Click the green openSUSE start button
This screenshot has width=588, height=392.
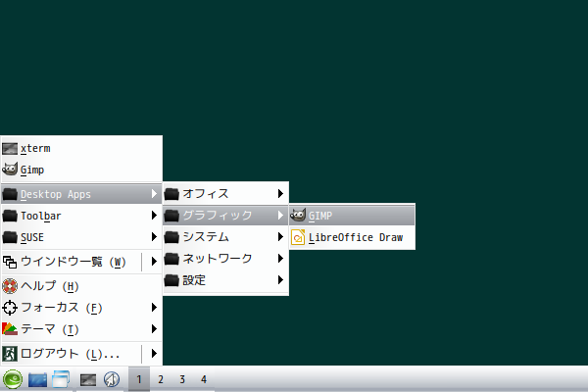point(13,379)
